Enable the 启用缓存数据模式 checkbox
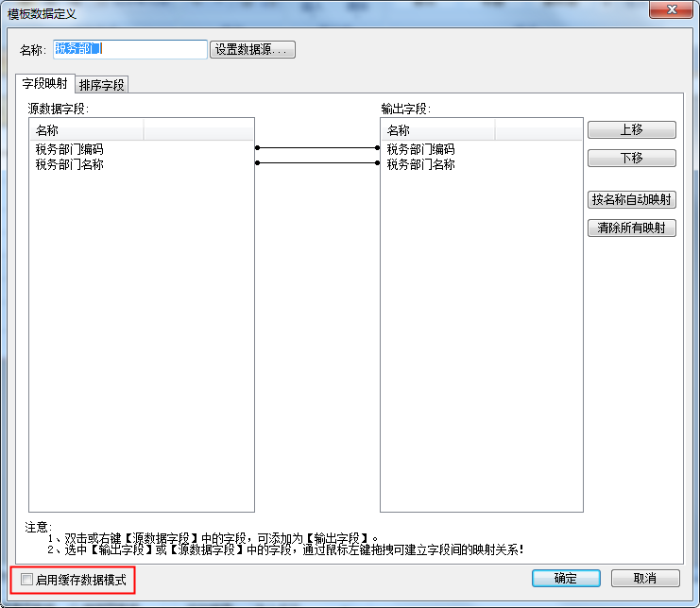The height and width of the screenshot is (608, 700). [x=27, y=580]
